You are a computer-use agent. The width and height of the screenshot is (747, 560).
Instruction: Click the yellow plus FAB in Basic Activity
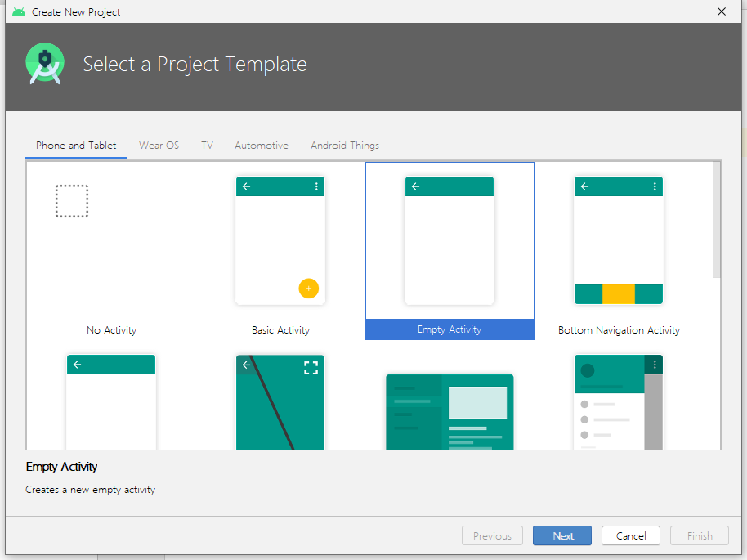coord(309,289)
